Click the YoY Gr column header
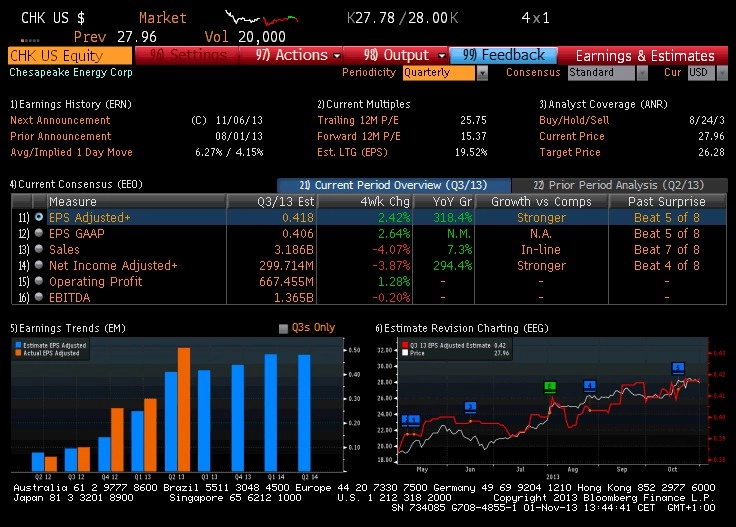 [444, 201]
